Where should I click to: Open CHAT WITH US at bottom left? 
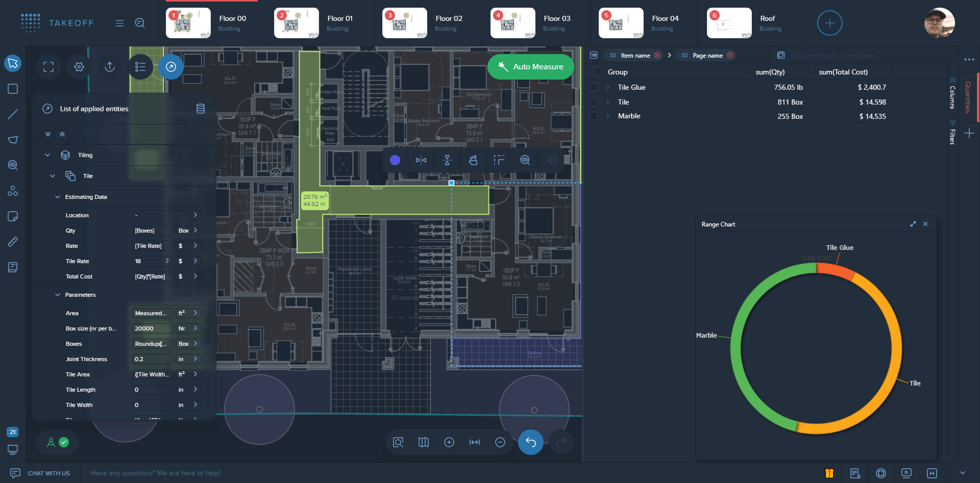coord(49,473)
